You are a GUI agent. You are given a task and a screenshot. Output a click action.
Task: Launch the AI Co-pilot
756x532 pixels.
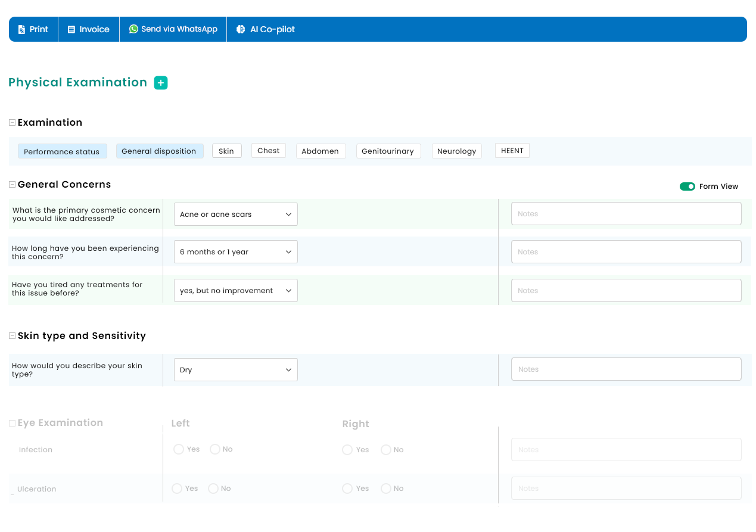266,29
